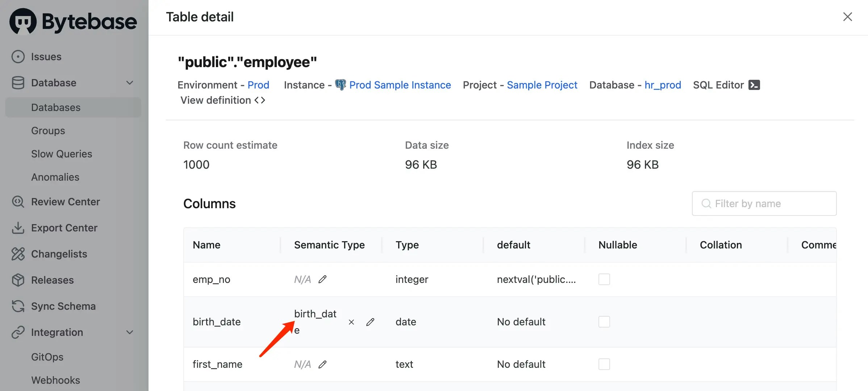This screenshot has height=391, width=868.
Task: Collapse the Integration sidebar section
Action: 130,332
